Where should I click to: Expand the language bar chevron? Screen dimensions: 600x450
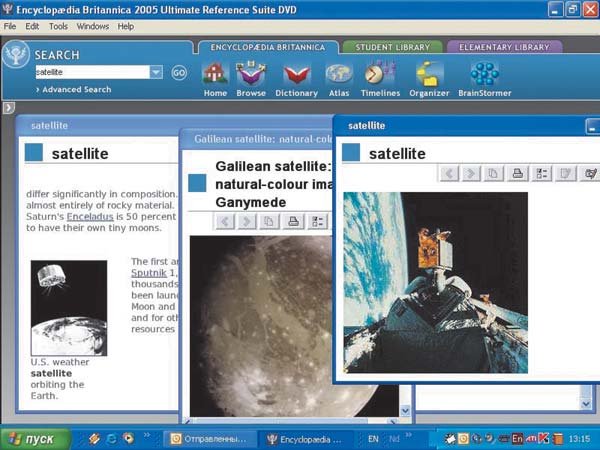coord(409,435)
